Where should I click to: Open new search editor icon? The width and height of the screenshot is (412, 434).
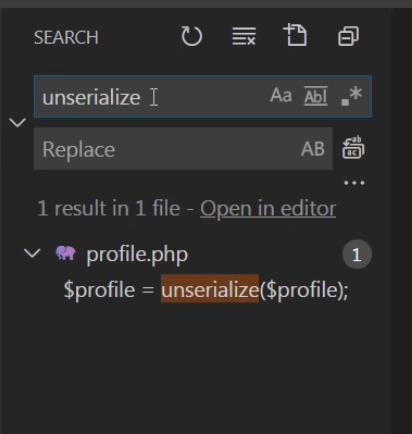point(295,35)
